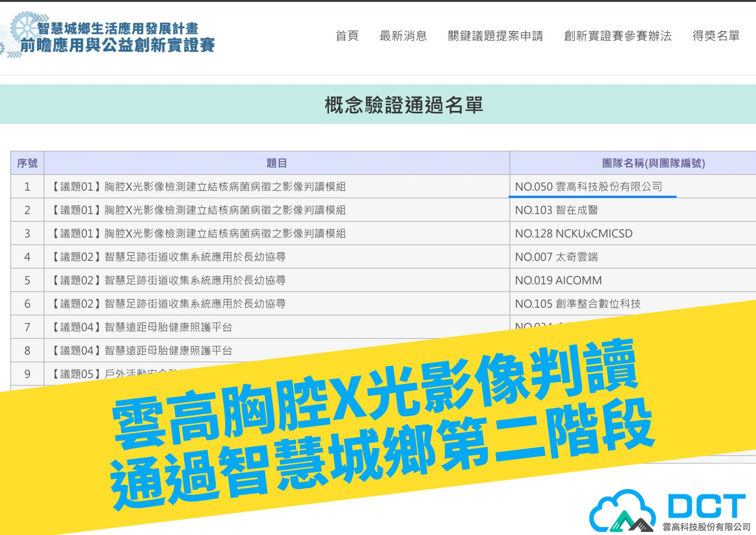756x535 pixels.
Task: Click the 團隊名稱(與團隊編號) column header
Action: click(633, 163)
